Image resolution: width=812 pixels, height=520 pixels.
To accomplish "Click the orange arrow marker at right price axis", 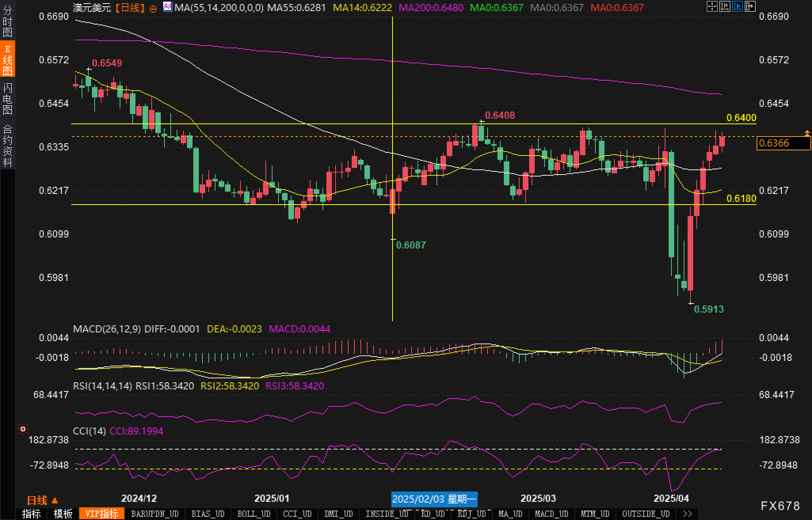I will [807, 133].
